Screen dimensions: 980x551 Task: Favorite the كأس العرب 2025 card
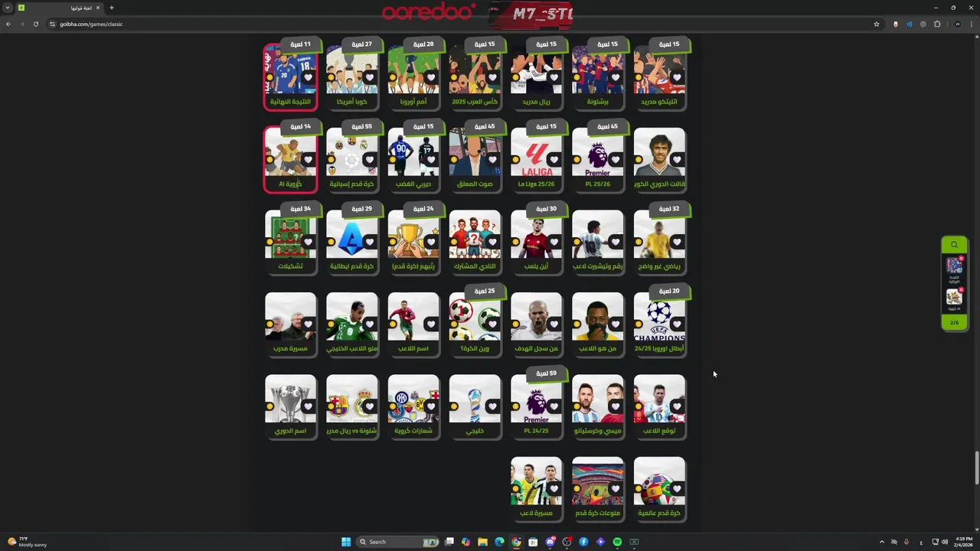click(492, 77)
